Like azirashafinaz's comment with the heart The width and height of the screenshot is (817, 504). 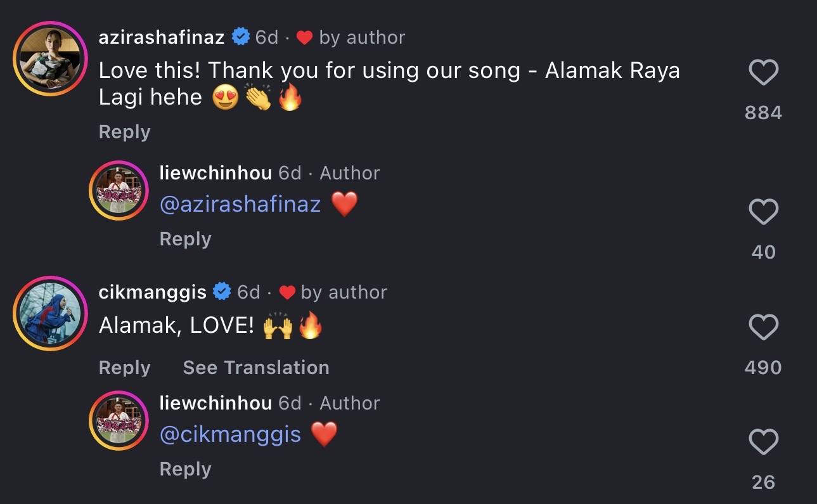[x=763, y=74]
